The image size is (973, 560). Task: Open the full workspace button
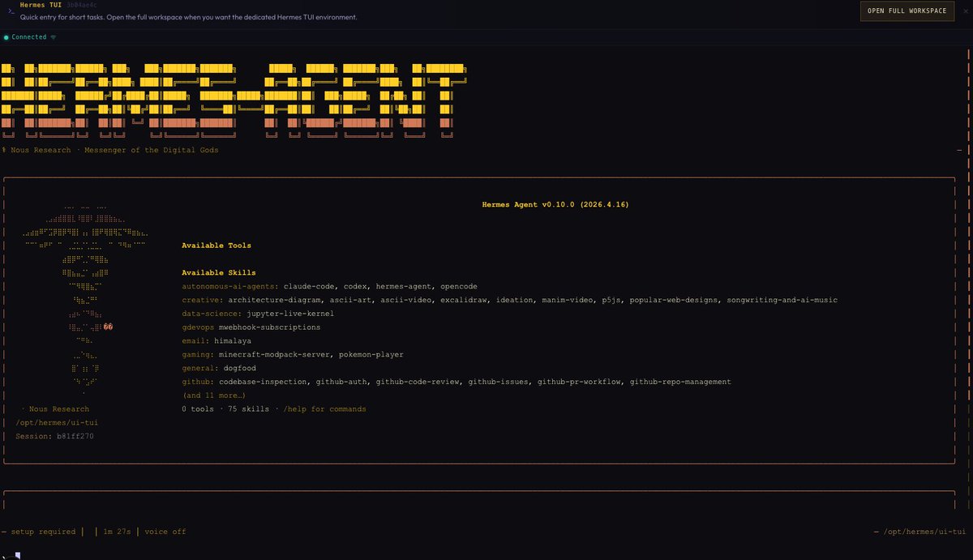click(x=907, y=11)
